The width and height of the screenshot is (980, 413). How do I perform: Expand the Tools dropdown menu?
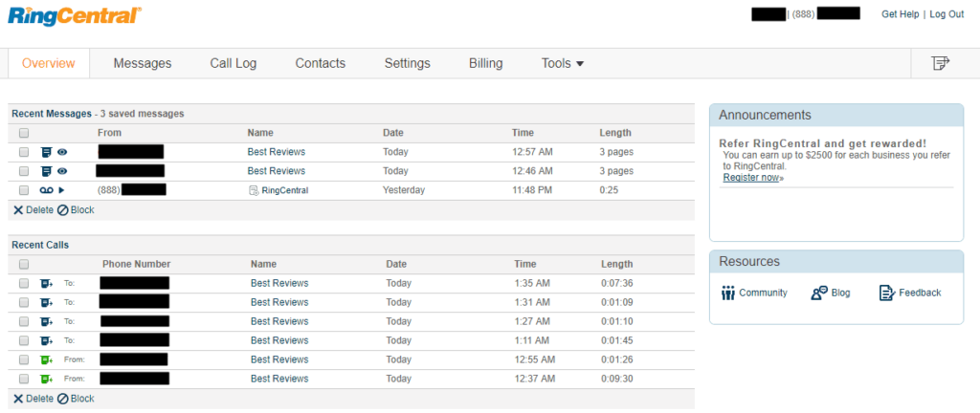point(563,63)
